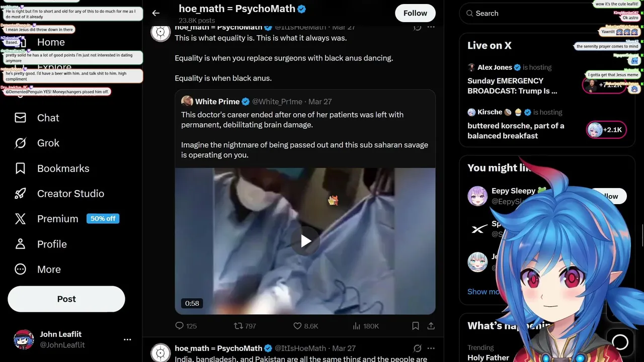
Task: Open Grok explain icon on top post
Action: (417, 27)
